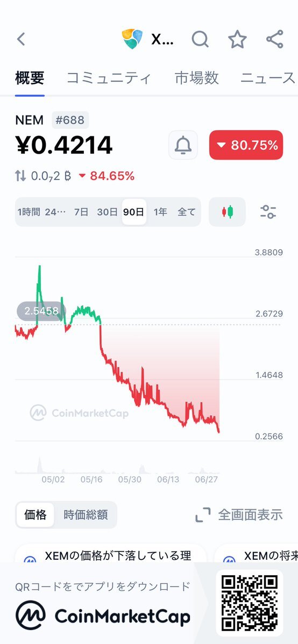Viewport: 298px width, 644px height.
Task: Tap the share icon
Action: point(274,39)
